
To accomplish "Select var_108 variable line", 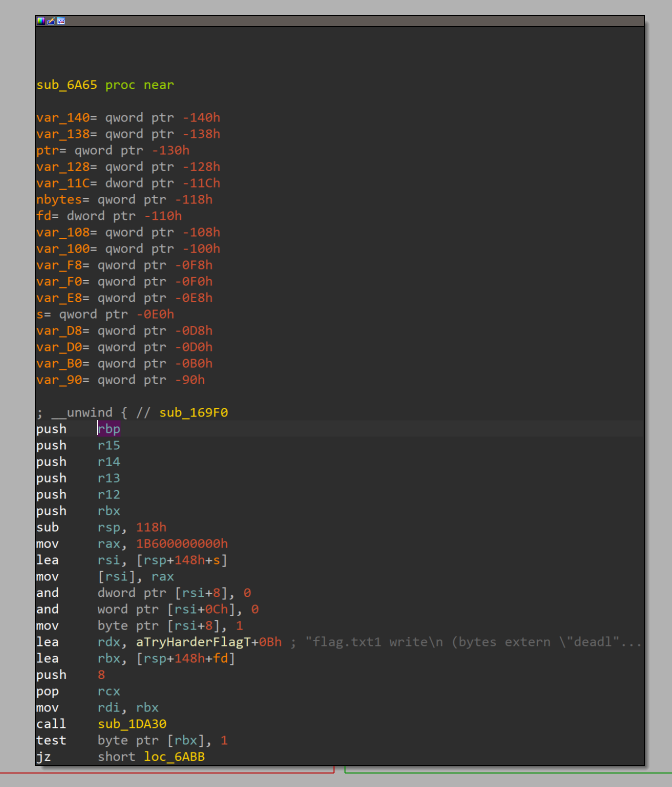I will point(128,232).
